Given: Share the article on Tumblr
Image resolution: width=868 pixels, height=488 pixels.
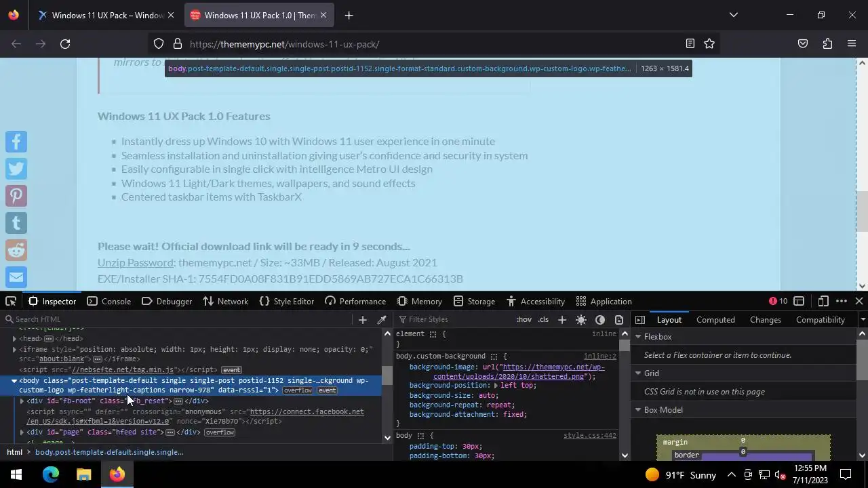Looking at the screenshot, I should [16, 223].
